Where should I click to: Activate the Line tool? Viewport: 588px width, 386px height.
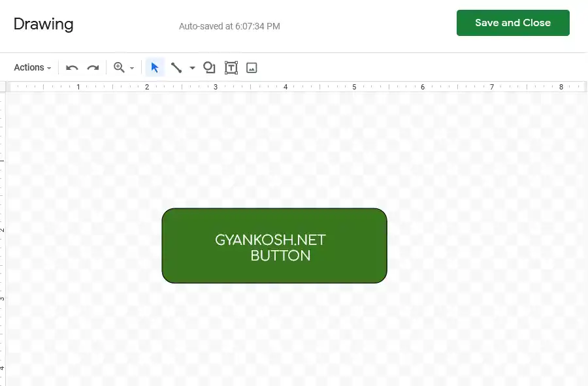[x=176, y=67]
